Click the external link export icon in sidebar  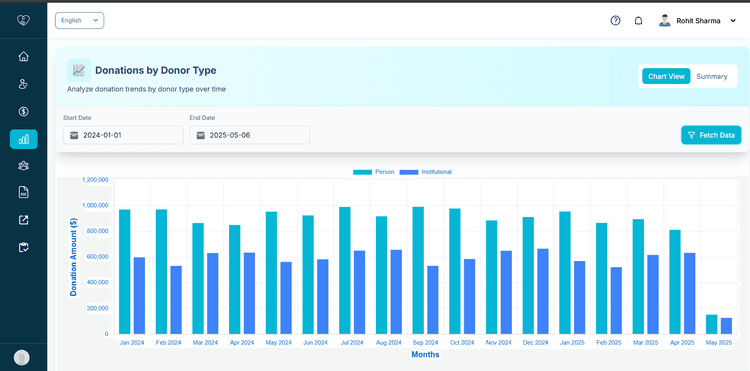point(23,220)
